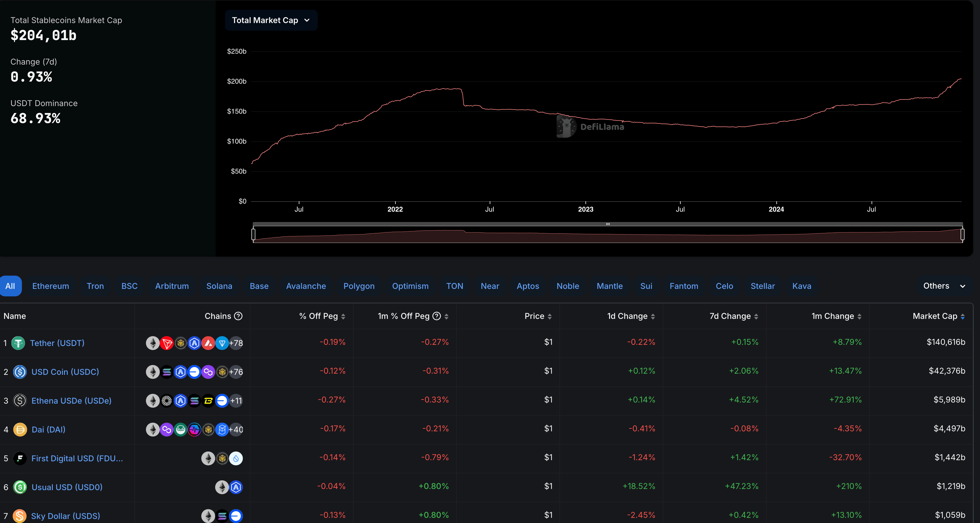
Task: Show the +11 more chains for USDe
Action: click(236, 400)
